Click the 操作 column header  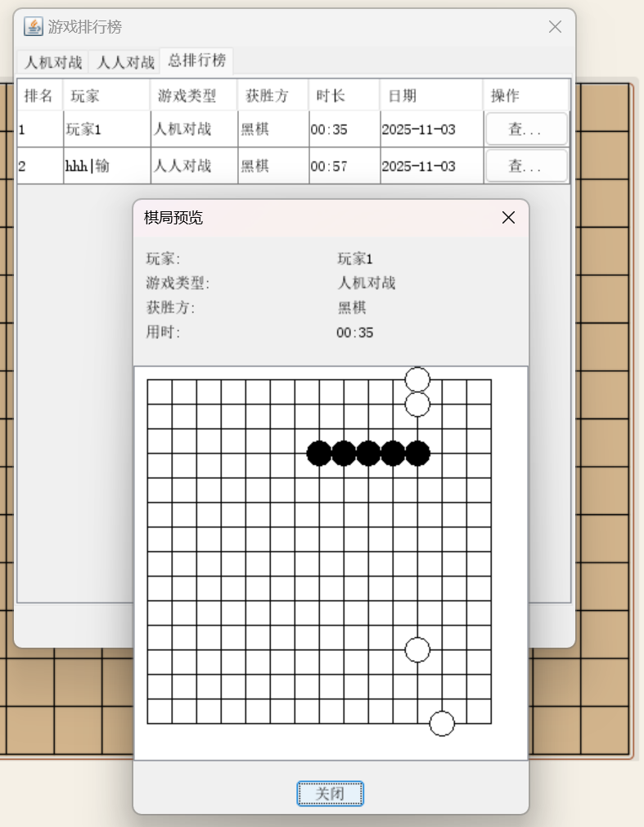[x=526, y=96]
